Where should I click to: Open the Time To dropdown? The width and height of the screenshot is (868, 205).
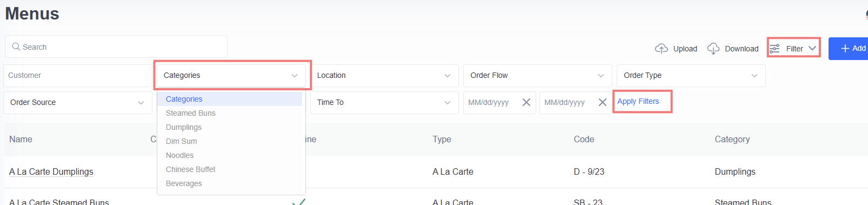point(384,103)
